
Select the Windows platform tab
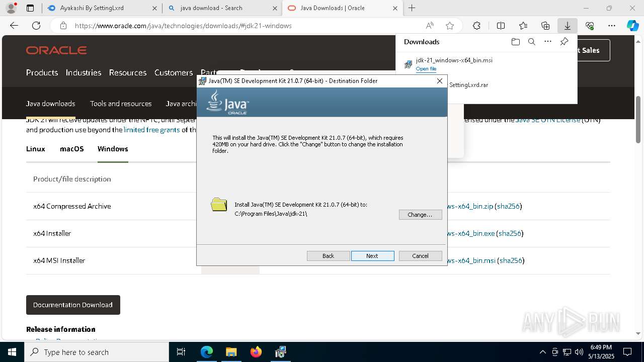point(113,149)
